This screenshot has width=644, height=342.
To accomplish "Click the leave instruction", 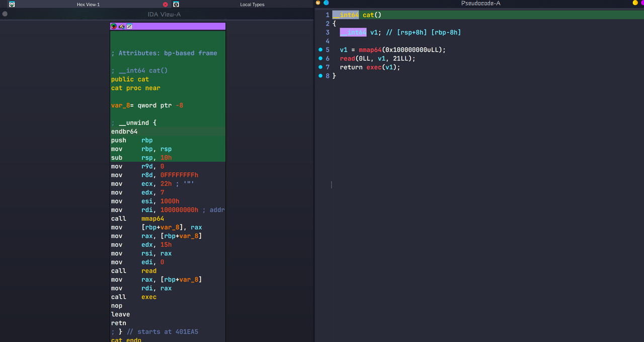I will [x=120, y=314].
